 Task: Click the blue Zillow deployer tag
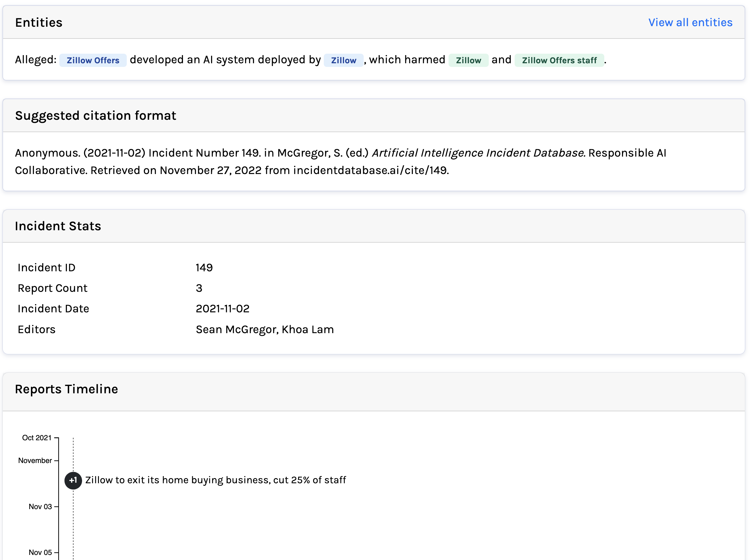pos(343,60)
